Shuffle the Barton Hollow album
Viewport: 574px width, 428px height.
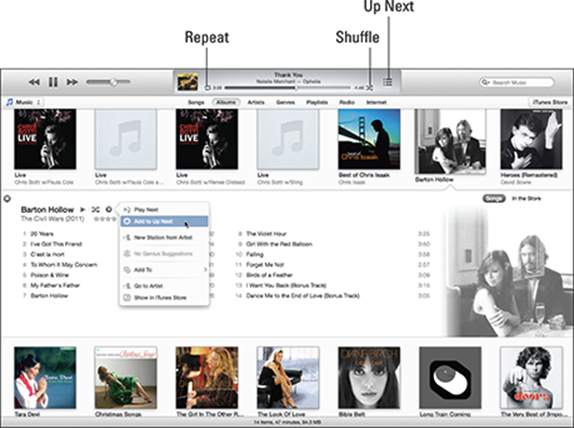pyautogui.click(x=96, y=210)
